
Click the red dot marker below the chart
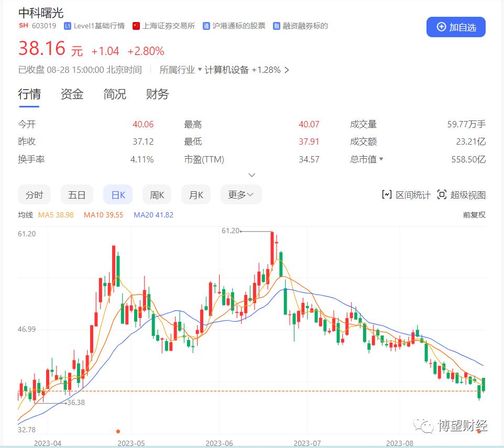pyautogui.click(x=117, y=432)
